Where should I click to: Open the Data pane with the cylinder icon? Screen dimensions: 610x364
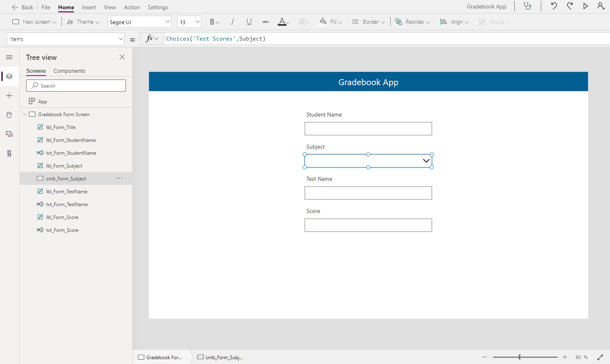tap(9, 115)
